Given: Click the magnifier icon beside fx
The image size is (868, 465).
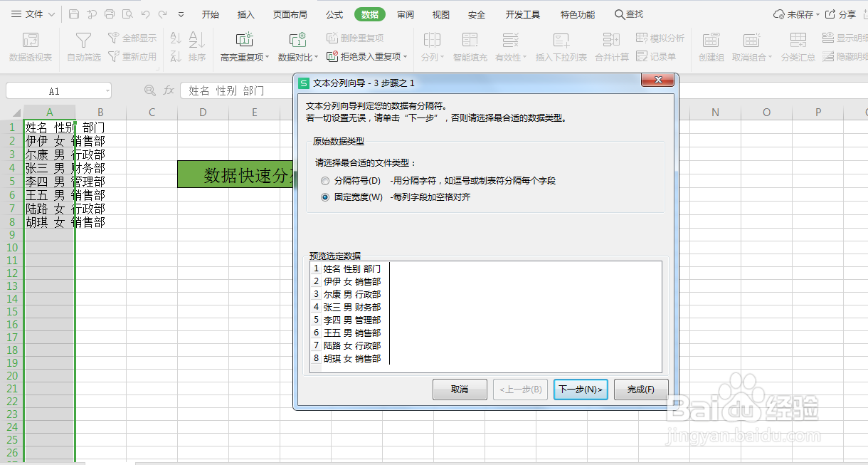Looking at the screenshot, I should [x=149, y=90].
